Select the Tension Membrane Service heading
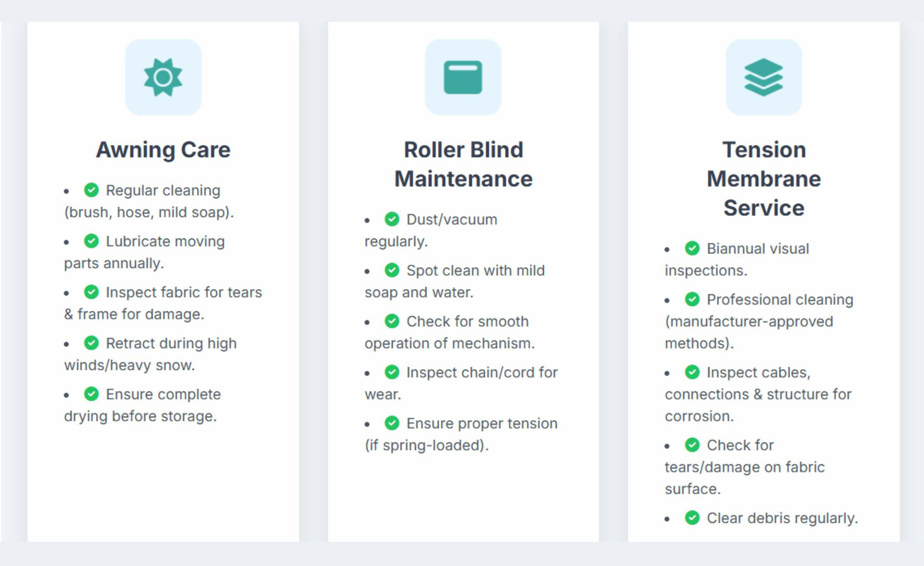Screen dimensions: 924x566 (764, 179)
